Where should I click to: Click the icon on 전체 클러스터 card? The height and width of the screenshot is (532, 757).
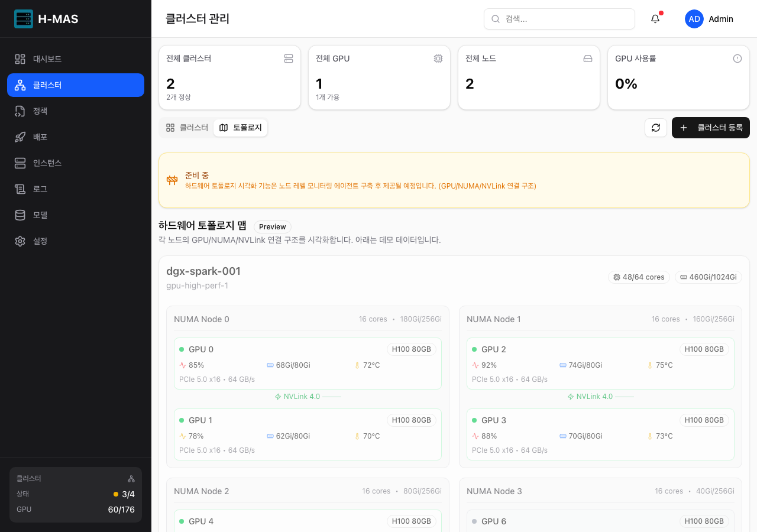(x=288, y=58)
